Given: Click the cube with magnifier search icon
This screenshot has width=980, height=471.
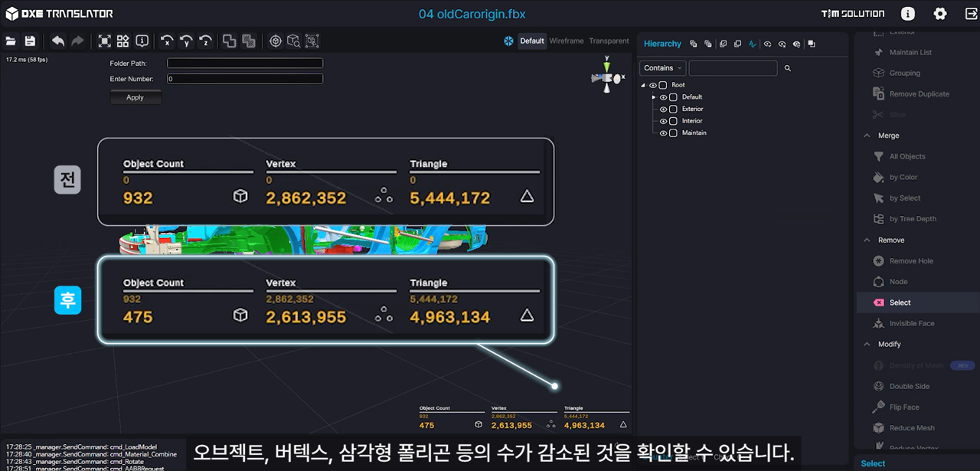Looking at the screenshot, I should click(x=294, y=41).
